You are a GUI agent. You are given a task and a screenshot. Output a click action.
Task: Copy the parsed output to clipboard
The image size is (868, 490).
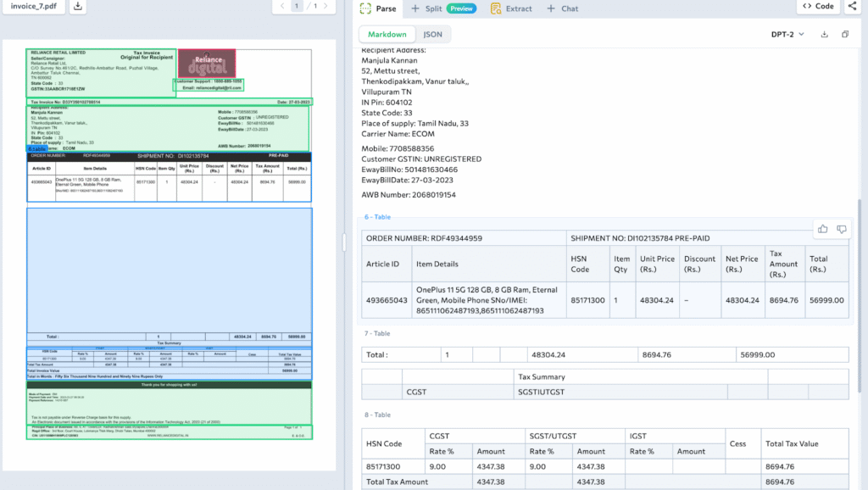(x=845, y=35)
